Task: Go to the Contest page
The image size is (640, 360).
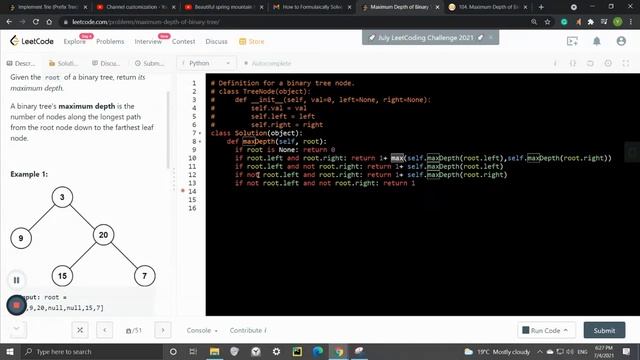Action: 183,41
